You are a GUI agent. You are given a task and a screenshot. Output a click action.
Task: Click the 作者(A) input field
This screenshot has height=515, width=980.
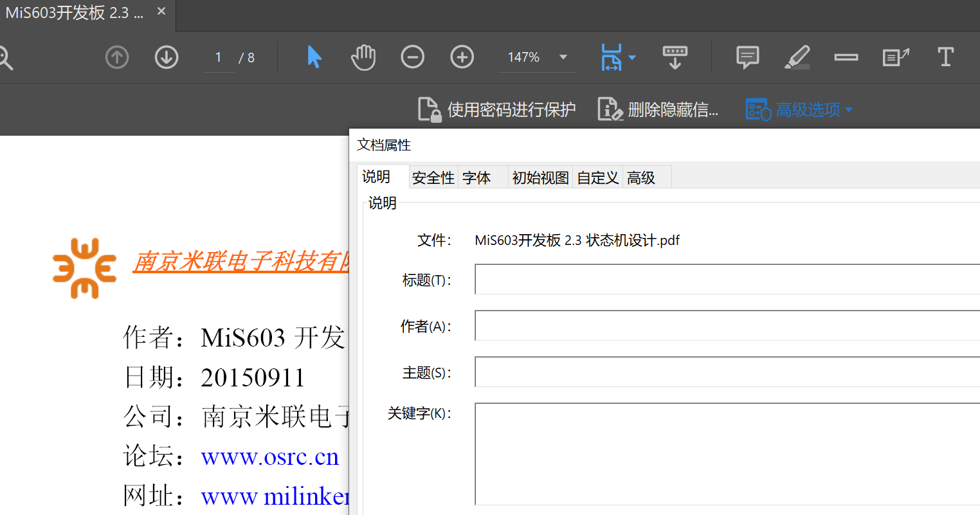point(727,325)
